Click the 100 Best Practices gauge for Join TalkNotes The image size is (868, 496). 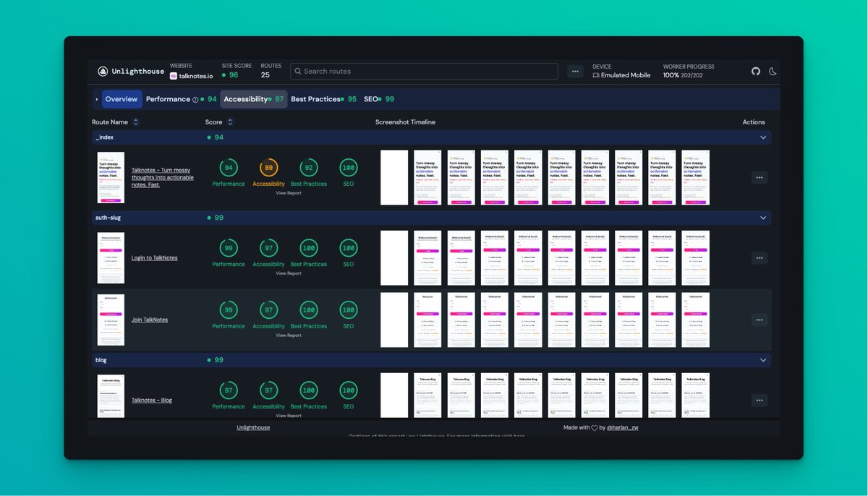[309, 310]
